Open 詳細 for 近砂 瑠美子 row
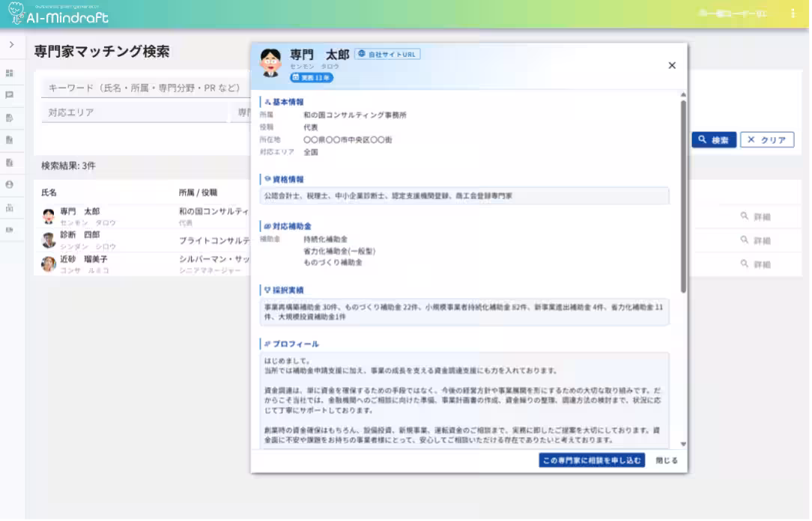The height and width of the screenshot is (521, 812). pyautogui.click(x=757, y=265)
